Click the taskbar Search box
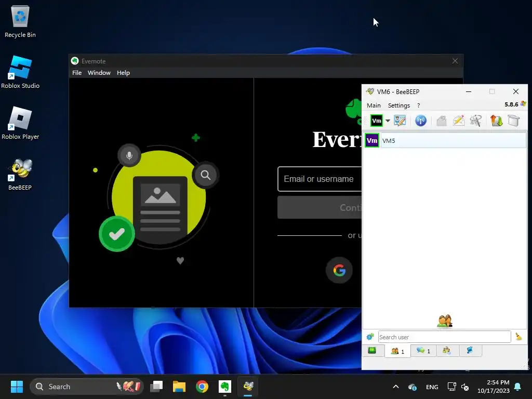Screen dimensions: 532x399 (87, 387)
